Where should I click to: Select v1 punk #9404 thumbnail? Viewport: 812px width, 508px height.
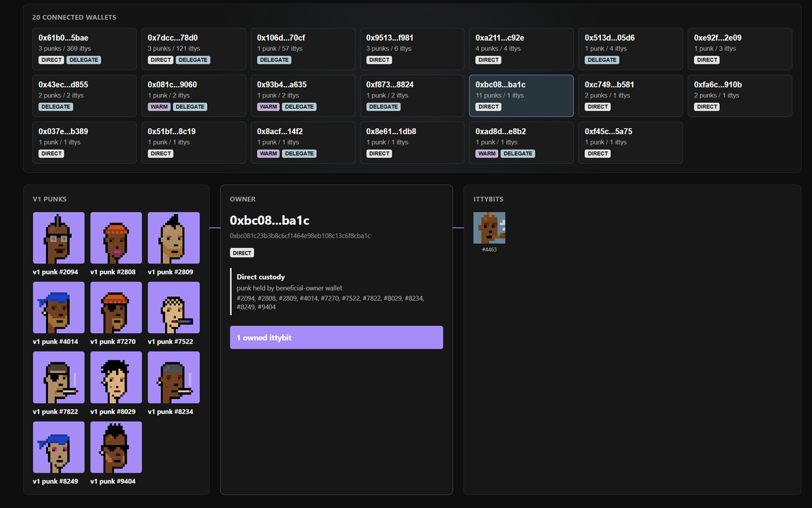point(116,447)
